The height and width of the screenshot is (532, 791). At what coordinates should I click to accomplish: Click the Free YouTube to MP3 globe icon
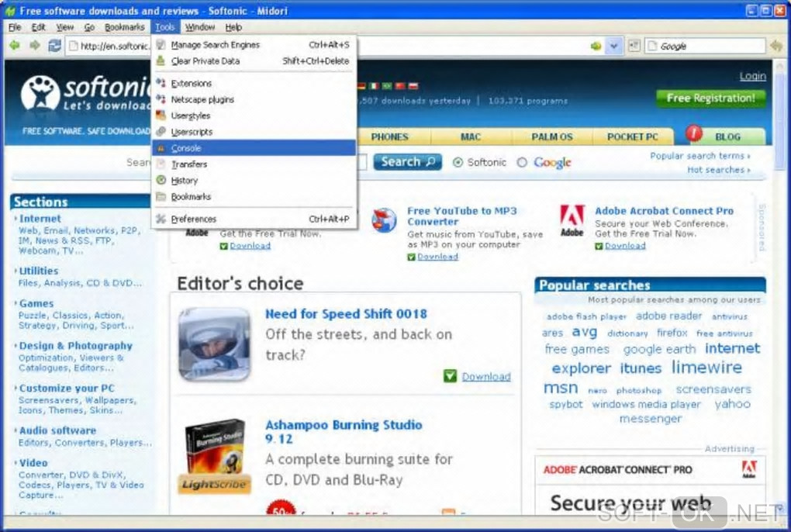pyautogui.click(x=384, y=220)
